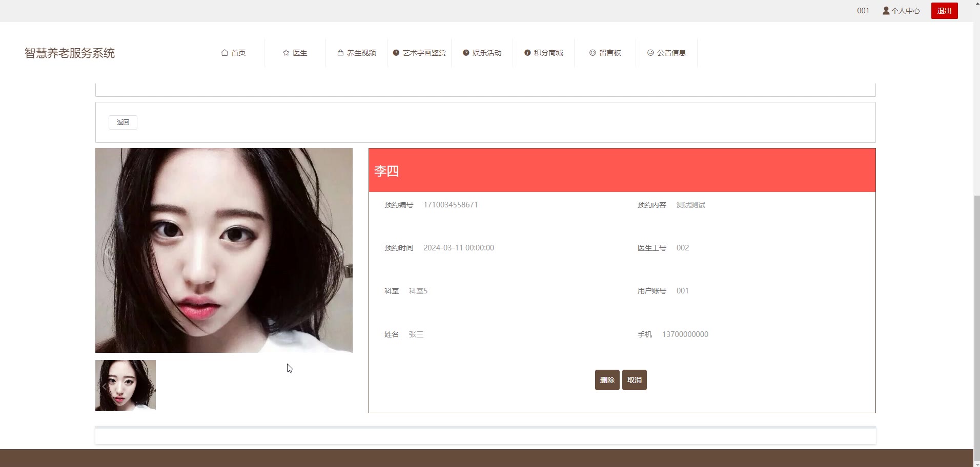The image size is (980, 467).
Task: Click the 取消 button
Action: click(634, 380)
